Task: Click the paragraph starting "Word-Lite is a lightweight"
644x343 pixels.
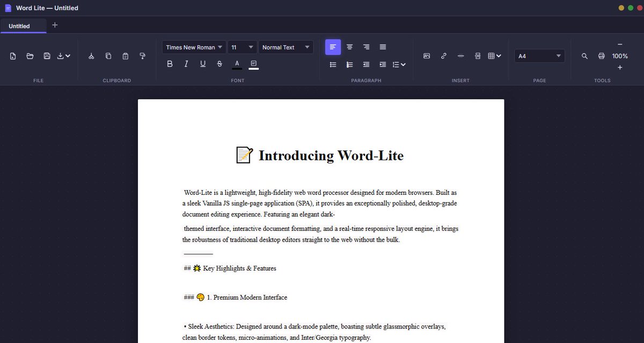Action: [x=320, y=203]
